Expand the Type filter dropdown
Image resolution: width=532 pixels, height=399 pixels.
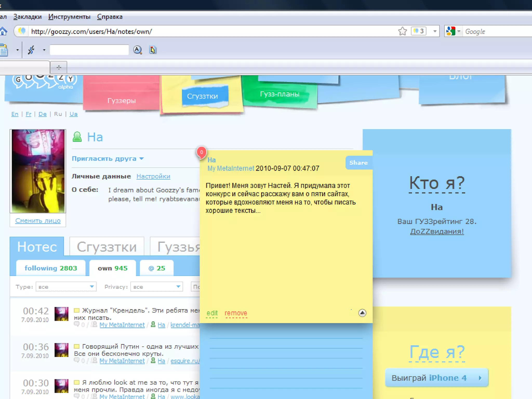click(x=92, y=287)
